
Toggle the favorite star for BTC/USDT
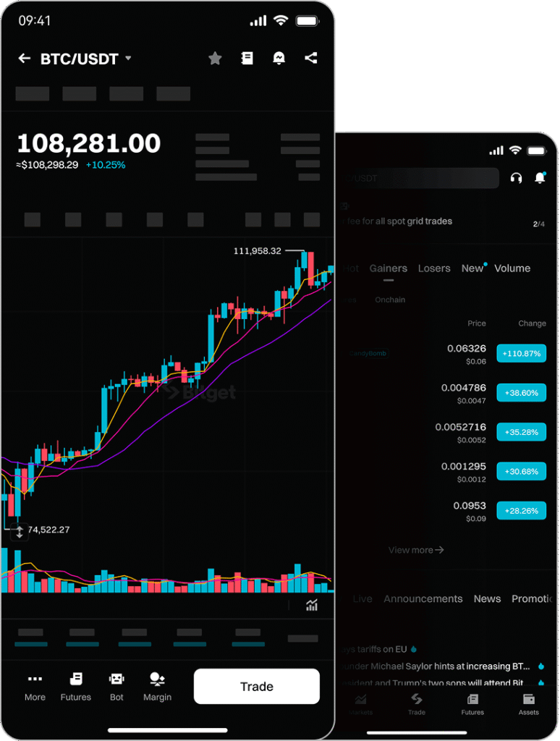[x=215, y=59]
